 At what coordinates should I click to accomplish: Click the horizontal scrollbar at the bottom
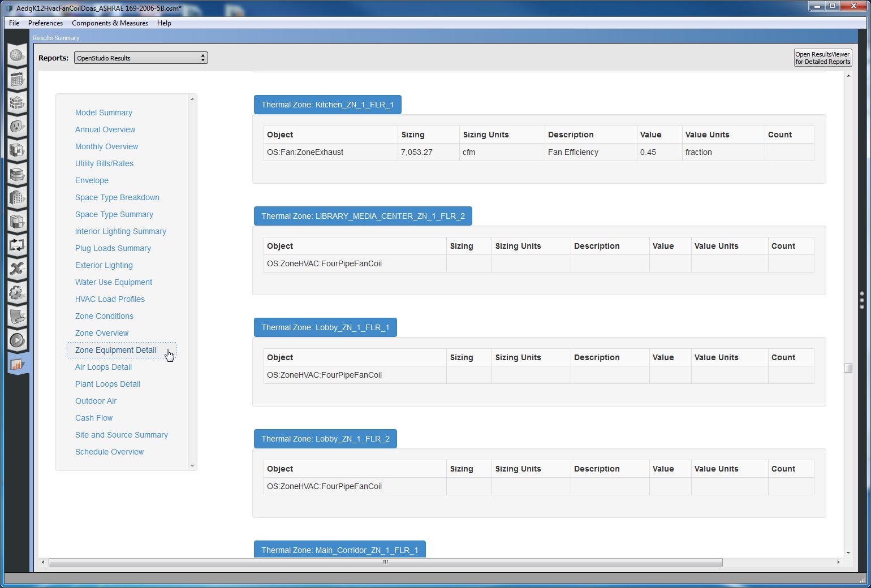click(385, 562)
